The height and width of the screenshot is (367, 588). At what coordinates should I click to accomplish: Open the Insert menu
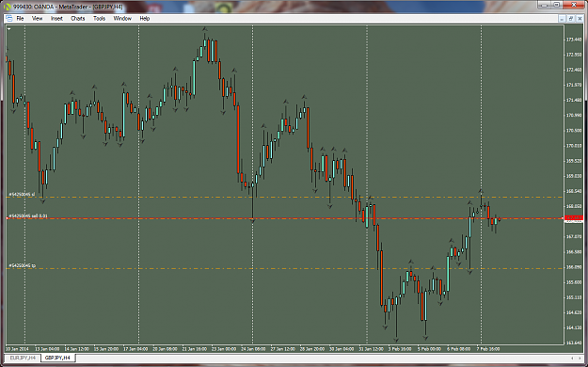[56, 19]
